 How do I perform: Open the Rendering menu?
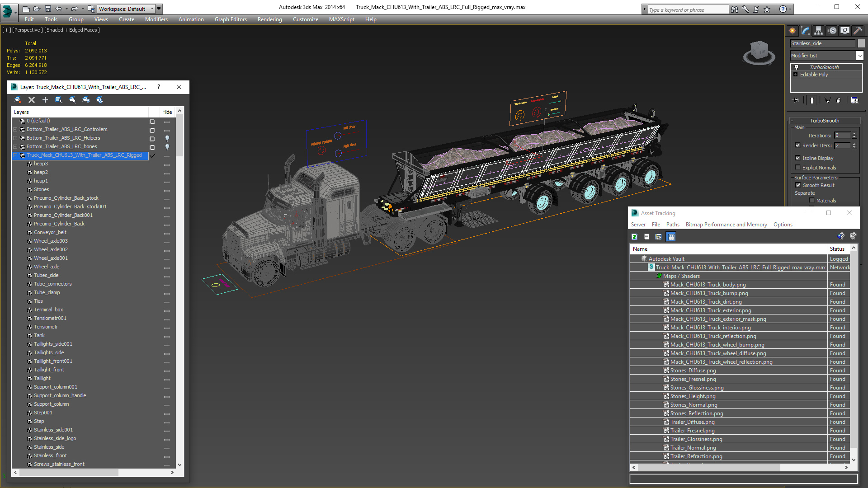click(x=269, y=19)
